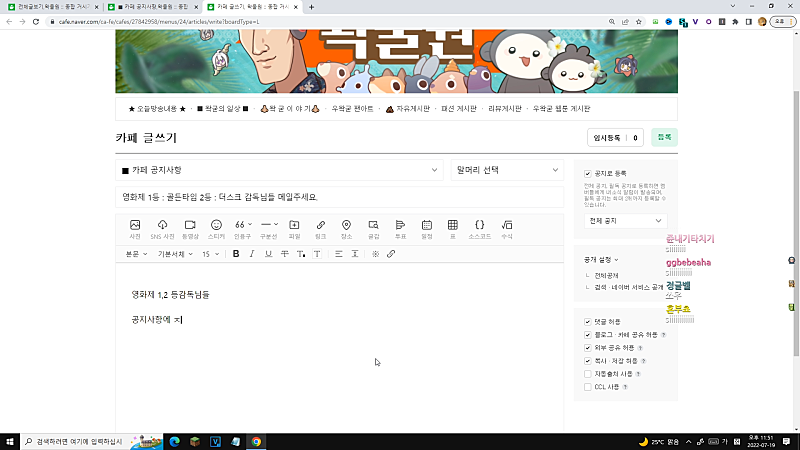This screenshot has width=800, height=450.
Task: Attach a file with 파일 icon
Action: pos(294,229)
